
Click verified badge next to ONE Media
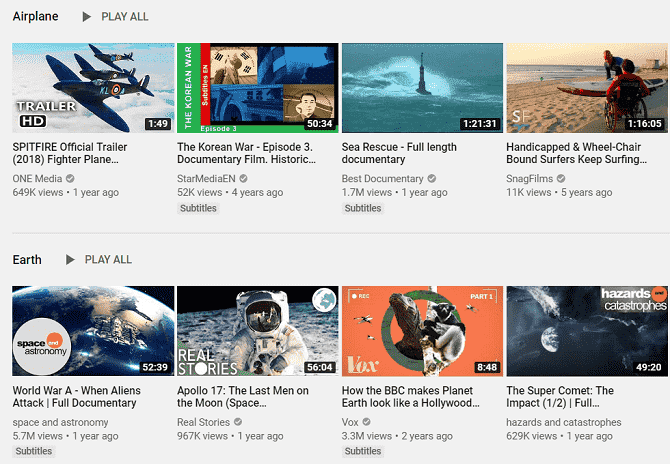point(70,179)
